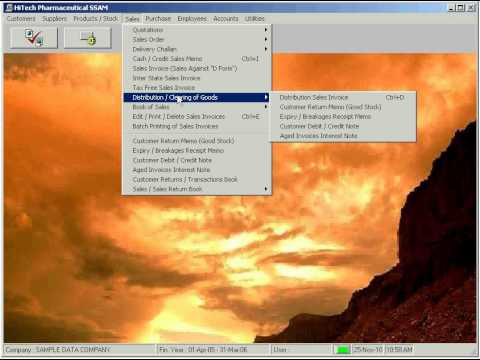Click highlighted Distribution / Clearing of Goods item

197,98
